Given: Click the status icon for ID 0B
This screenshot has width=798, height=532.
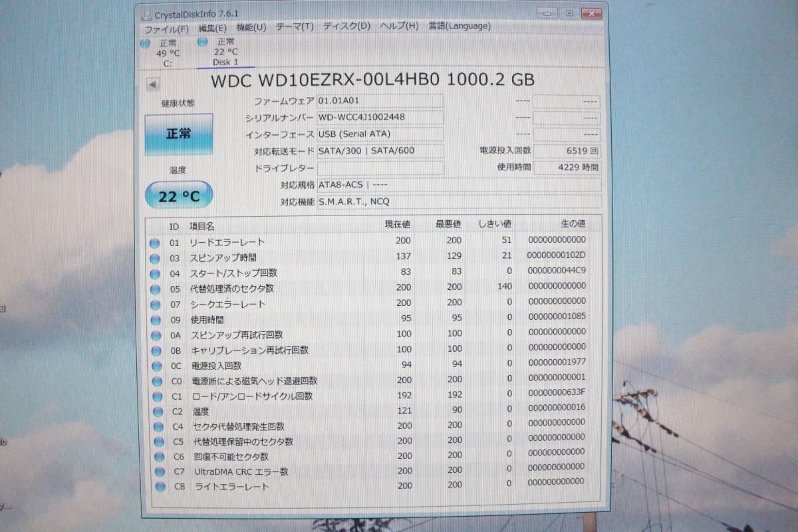Looking at the screenshot, I should (x=155, y=350).
